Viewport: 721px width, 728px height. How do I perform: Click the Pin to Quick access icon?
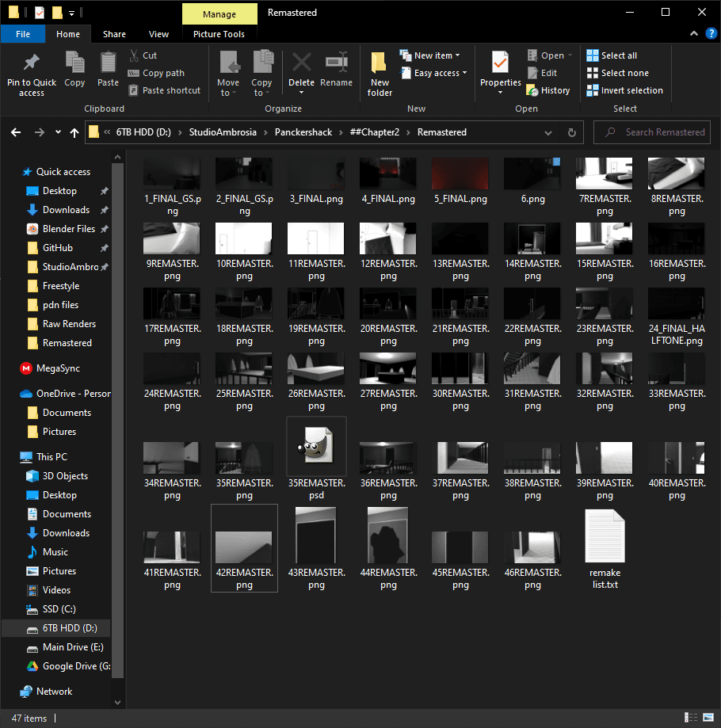(x=32, y=63)
